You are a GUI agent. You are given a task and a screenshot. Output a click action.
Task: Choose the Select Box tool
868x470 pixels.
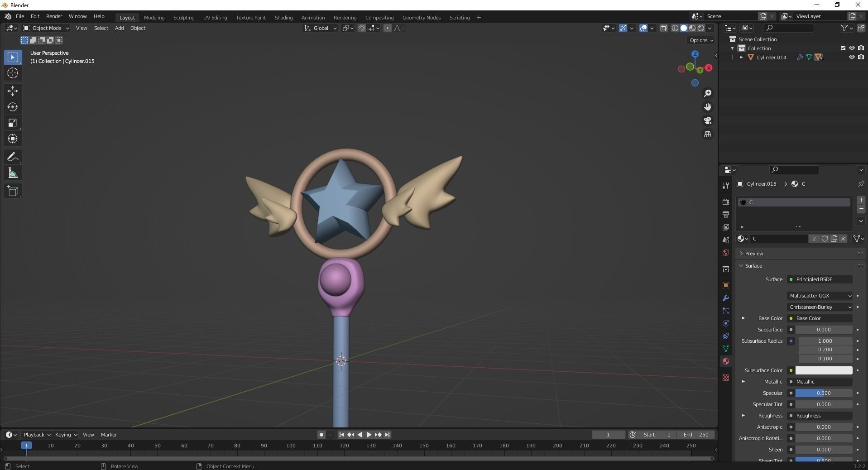coord(13,57)
